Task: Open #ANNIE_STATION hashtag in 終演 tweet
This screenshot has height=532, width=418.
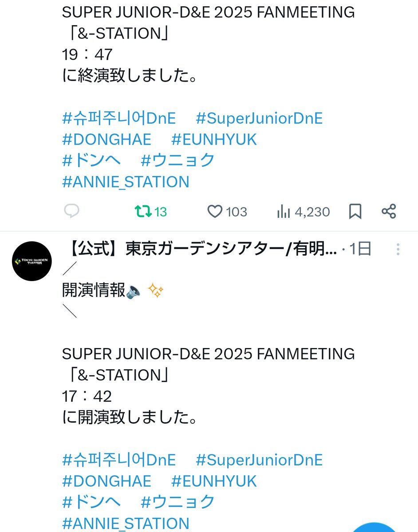Action: (126, 182)
